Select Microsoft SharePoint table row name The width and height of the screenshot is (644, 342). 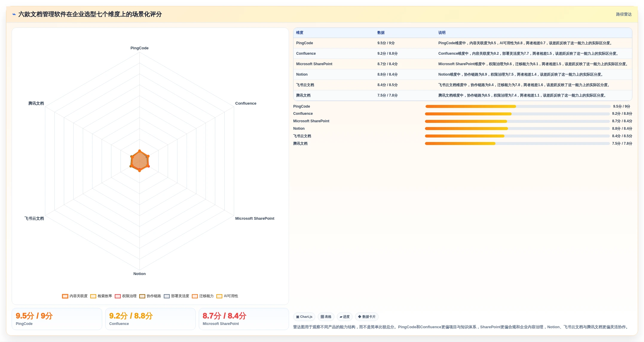click(314, 64)
